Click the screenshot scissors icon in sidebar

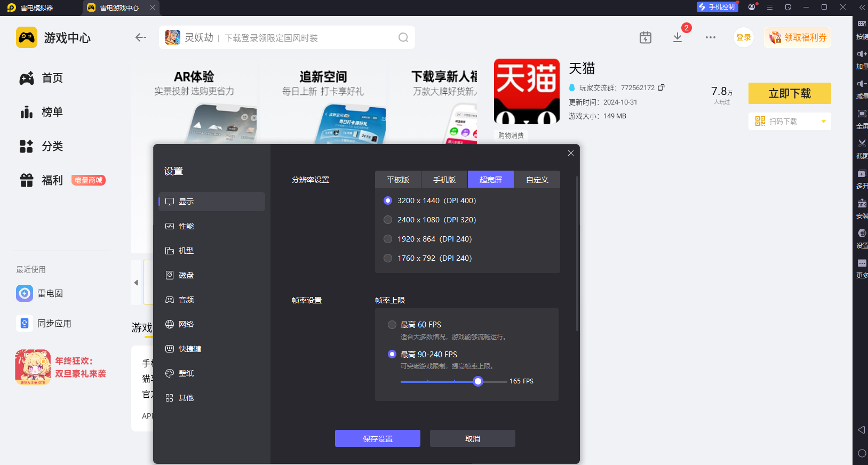pos(862,143)
